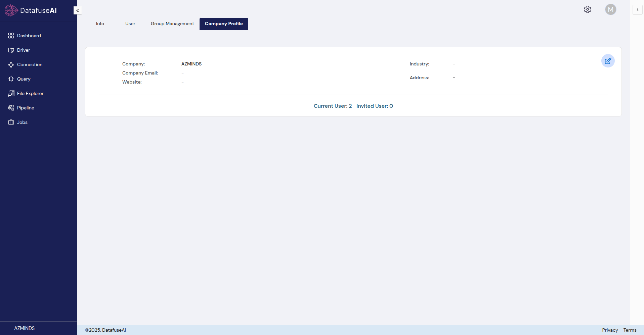Collapse the sidebar with the chevron arrow
644x335 pixels.
click(x=77, y=10)
